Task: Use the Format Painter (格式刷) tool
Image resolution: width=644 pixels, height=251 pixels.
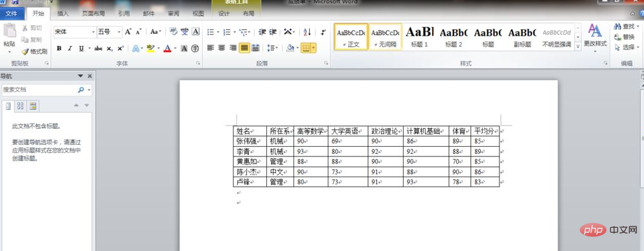Action: coord(34,52)
